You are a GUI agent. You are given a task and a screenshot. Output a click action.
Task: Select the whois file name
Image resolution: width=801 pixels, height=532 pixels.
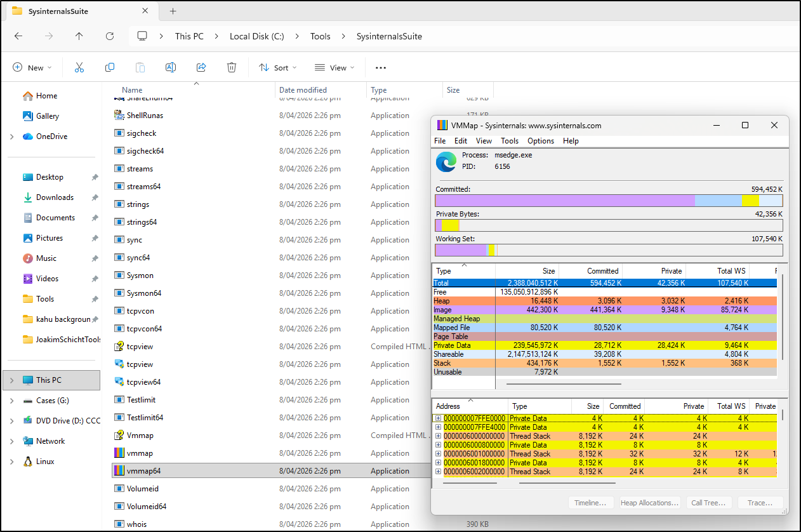[x=136, y=524]
